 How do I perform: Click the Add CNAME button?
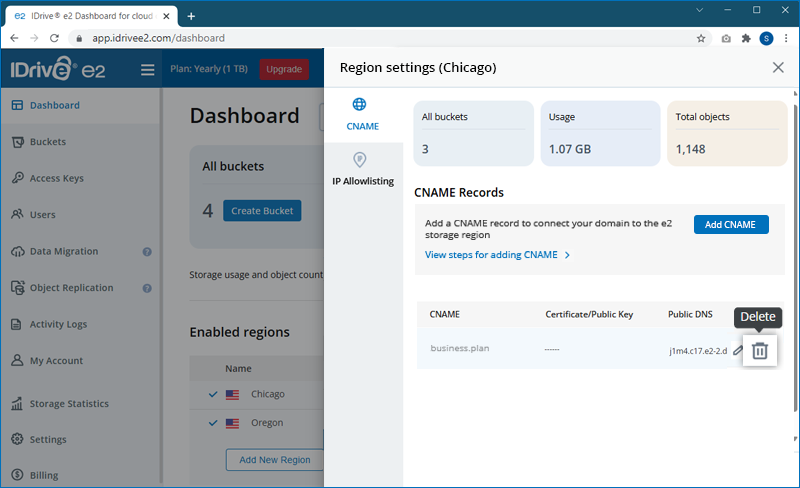(731, 225)
